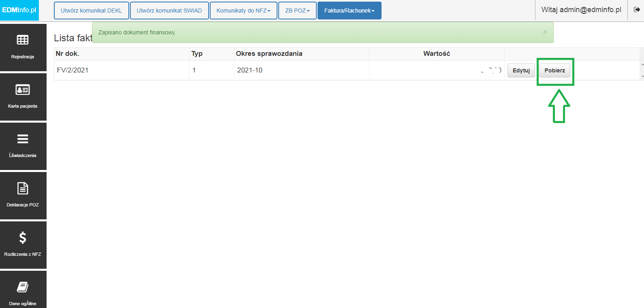Edit invoice FV/2/2021 with Edytuj
The width and height of the screenshot is (644, 308).
(x=521, y=70)
